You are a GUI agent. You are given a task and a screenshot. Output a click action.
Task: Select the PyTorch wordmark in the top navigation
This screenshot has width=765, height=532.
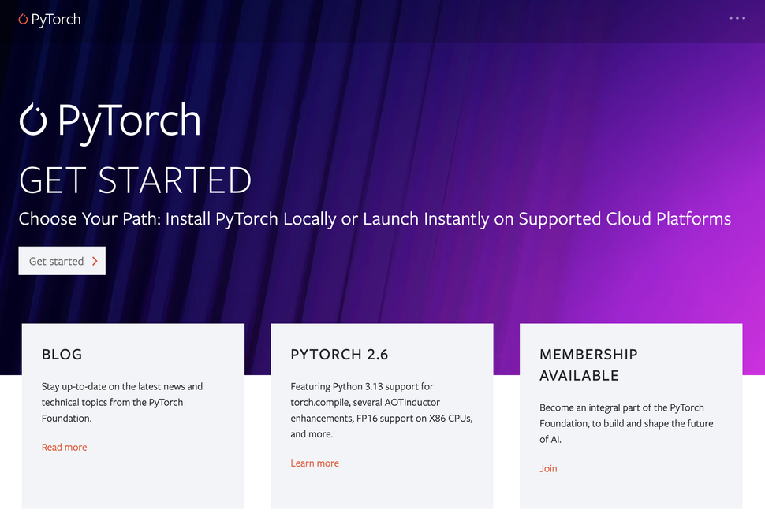click(x=56, y=19)
